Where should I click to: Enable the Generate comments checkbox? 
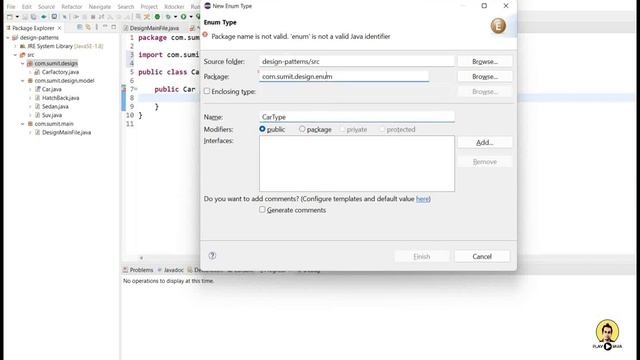[x=262, y=209]
